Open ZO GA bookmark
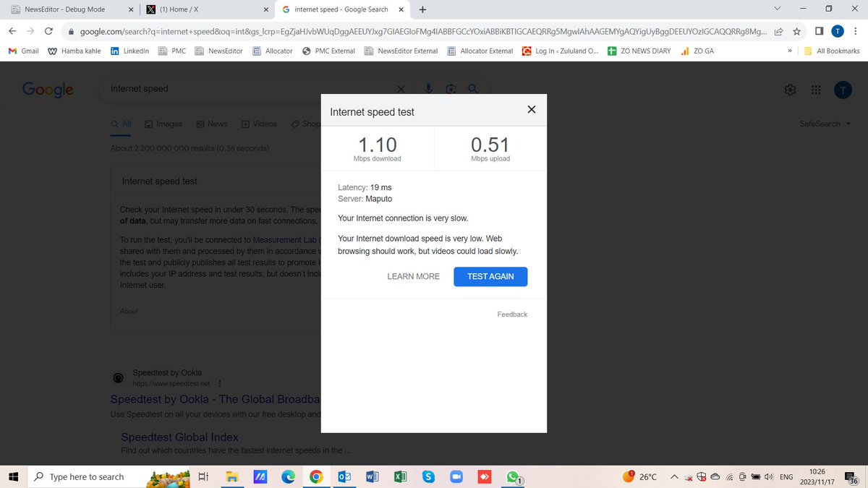 pos(697,51)
